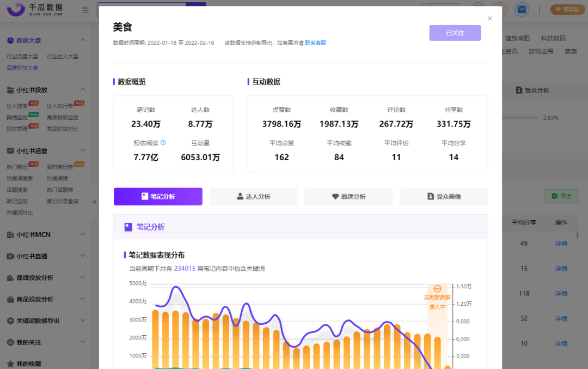Image resolution: width=588 pixels, height=369 pixels.
Task: Open the mail message icon
Action: 522,9
